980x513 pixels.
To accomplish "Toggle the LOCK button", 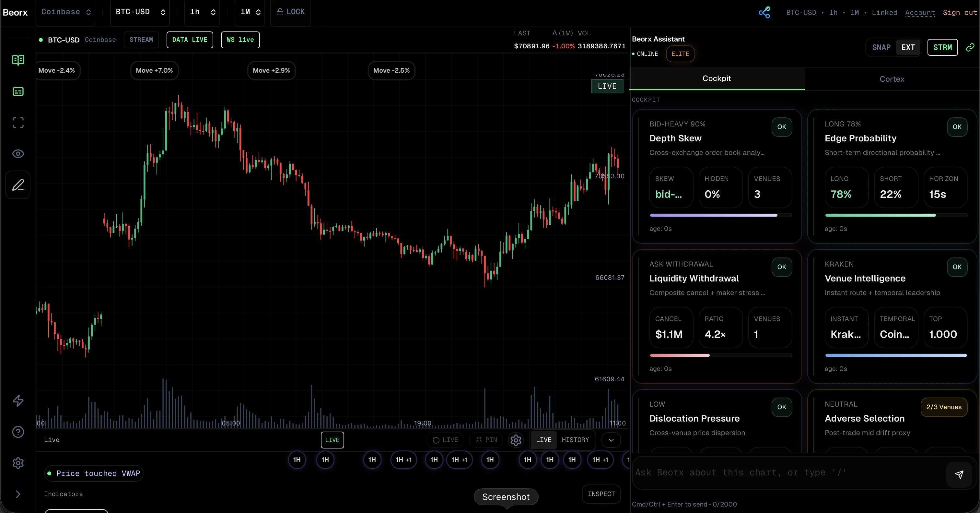I will [x=291, y=12].
